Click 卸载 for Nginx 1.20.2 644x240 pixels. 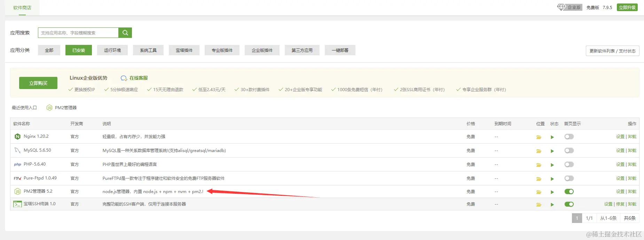click(x=632, y=137)
